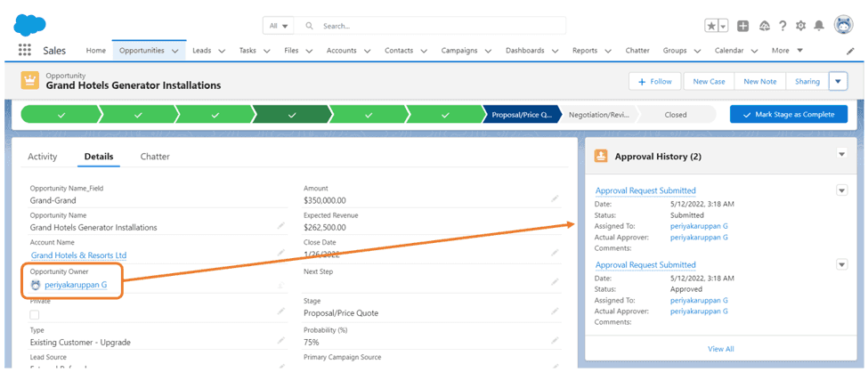Open the Help question mark icon
This screenshot has height=372, width=868.
(x=783, y=26)
